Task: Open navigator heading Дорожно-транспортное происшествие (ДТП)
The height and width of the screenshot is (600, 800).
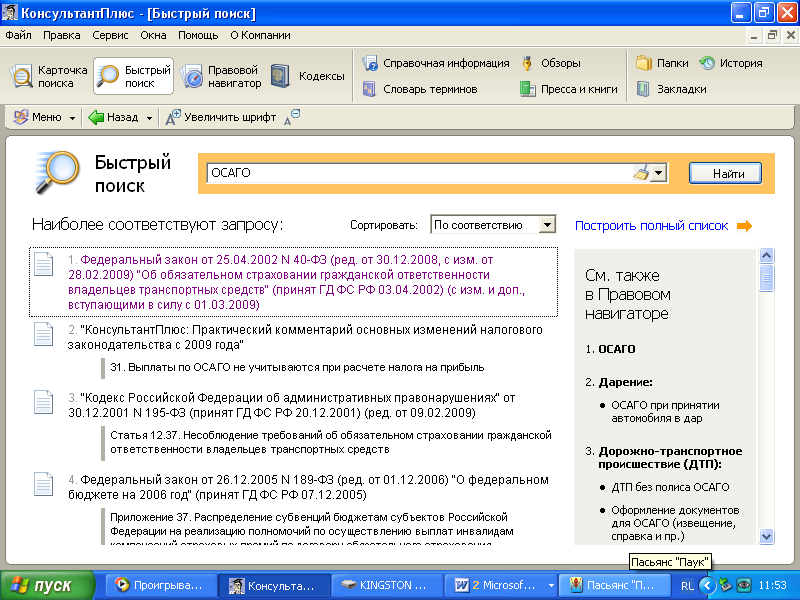Action: point(670,458)
